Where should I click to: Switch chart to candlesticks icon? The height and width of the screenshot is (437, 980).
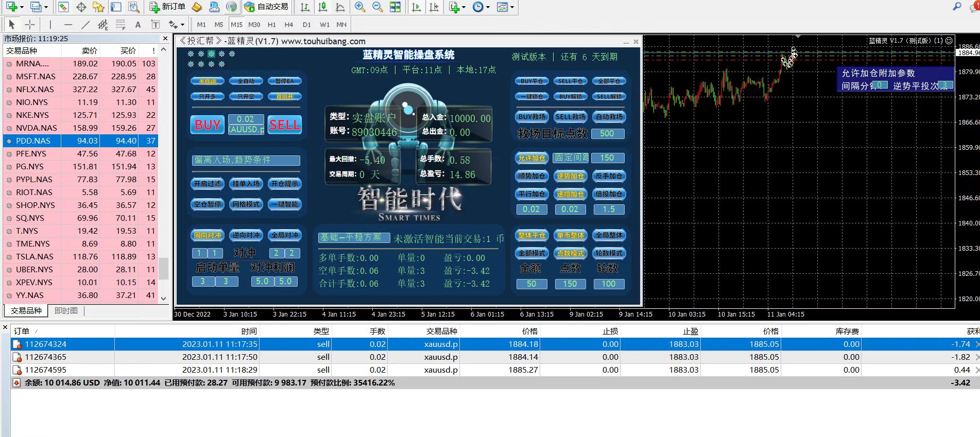[x=322, y=7]
